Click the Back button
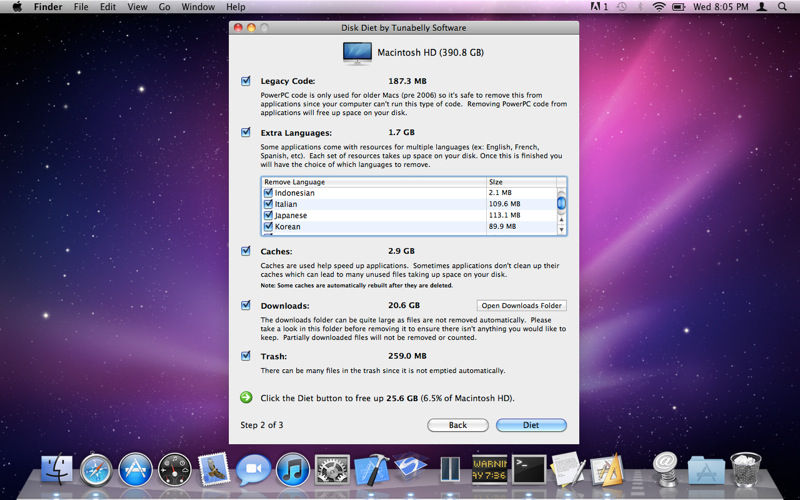Viewport: 800px width, 500px height. click(458, 424)
